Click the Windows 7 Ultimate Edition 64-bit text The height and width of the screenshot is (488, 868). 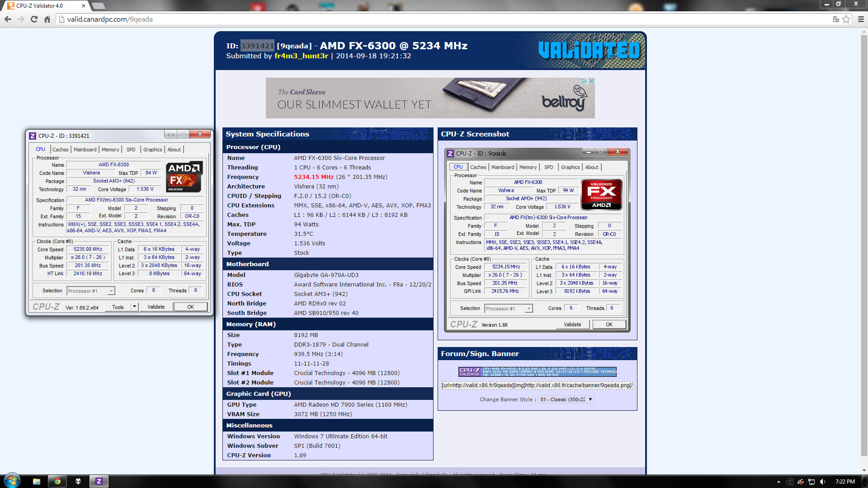click(x=341, y=436)
